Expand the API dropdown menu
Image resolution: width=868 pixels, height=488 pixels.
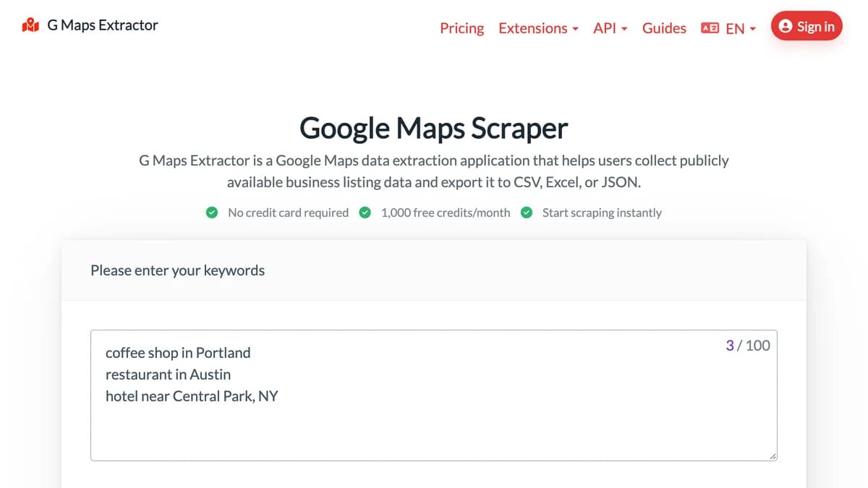610,28
